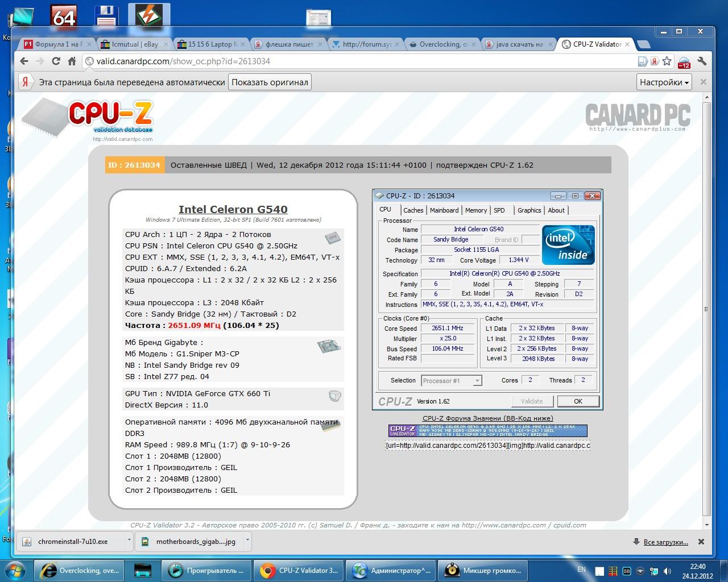Image resolution: width=728 pixels, height=582 pixels.
Task: Select the SPD tab in CPU-Z
Action: coord(499,210)
